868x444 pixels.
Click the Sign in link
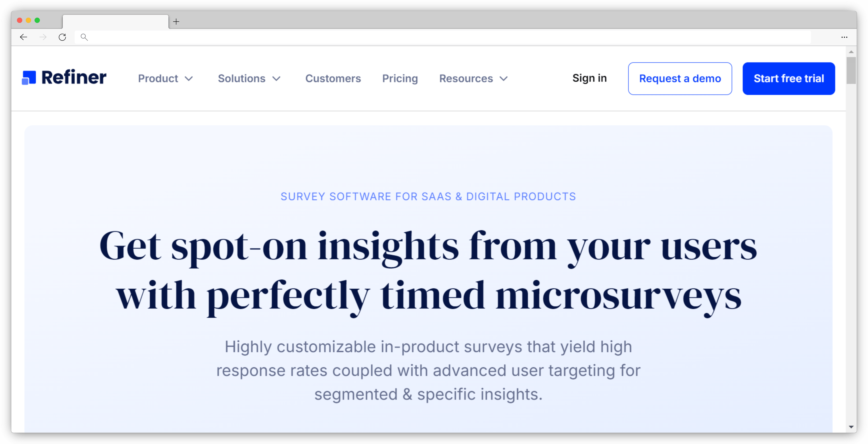tap(589, 78)
